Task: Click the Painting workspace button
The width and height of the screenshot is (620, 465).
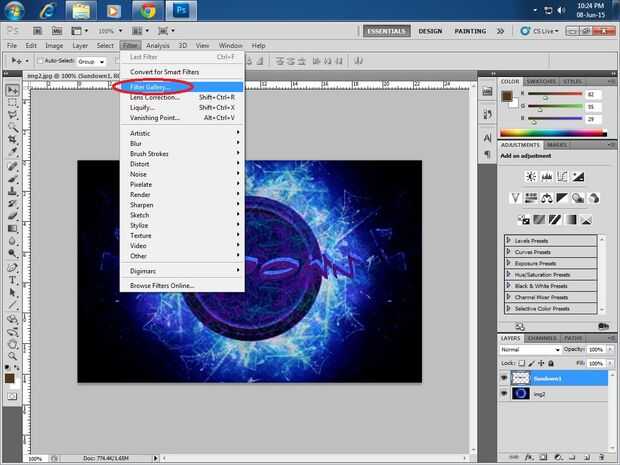Action: pyautogui.click(x=470, y=31)
